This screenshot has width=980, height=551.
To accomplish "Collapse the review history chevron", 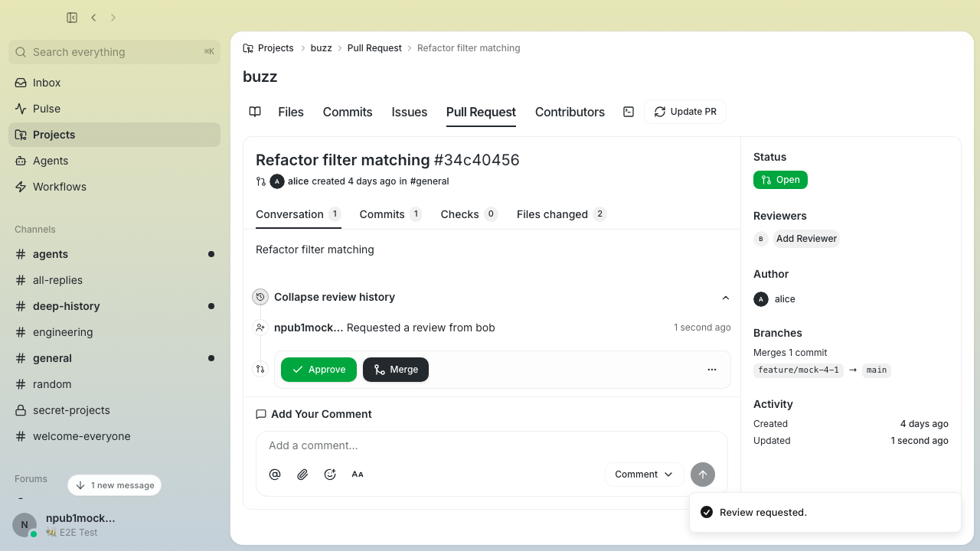I will point(726,298).
